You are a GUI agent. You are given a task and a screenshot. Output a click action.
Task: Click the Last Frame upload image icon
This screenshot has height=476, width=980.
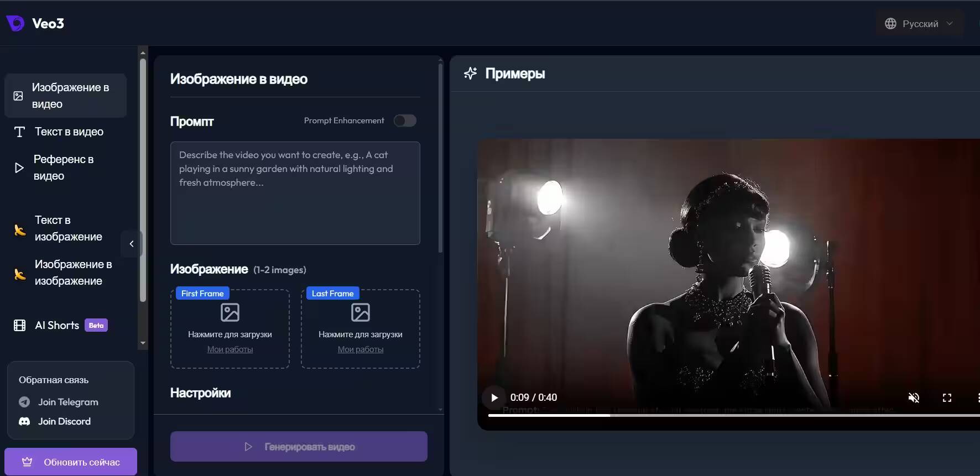click(361, 312)
